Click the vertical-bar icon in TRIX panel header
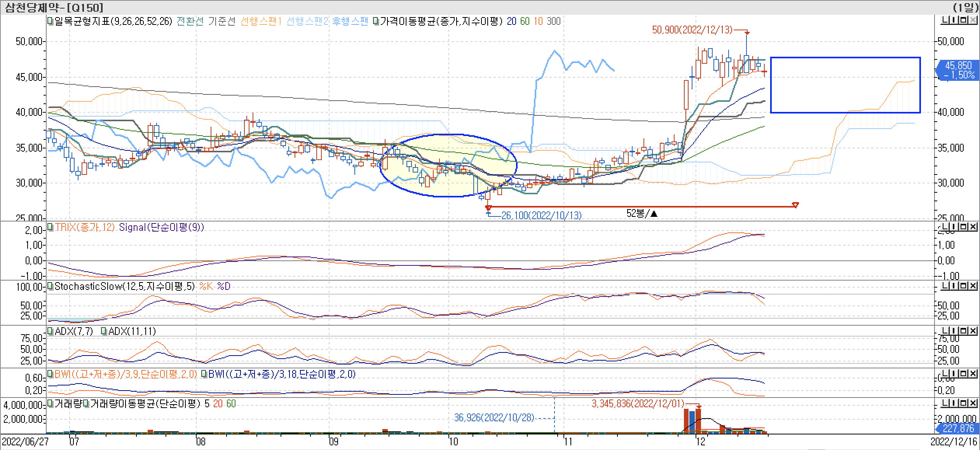The width and height of the screenshot is (980, 450). pos(953,227)
